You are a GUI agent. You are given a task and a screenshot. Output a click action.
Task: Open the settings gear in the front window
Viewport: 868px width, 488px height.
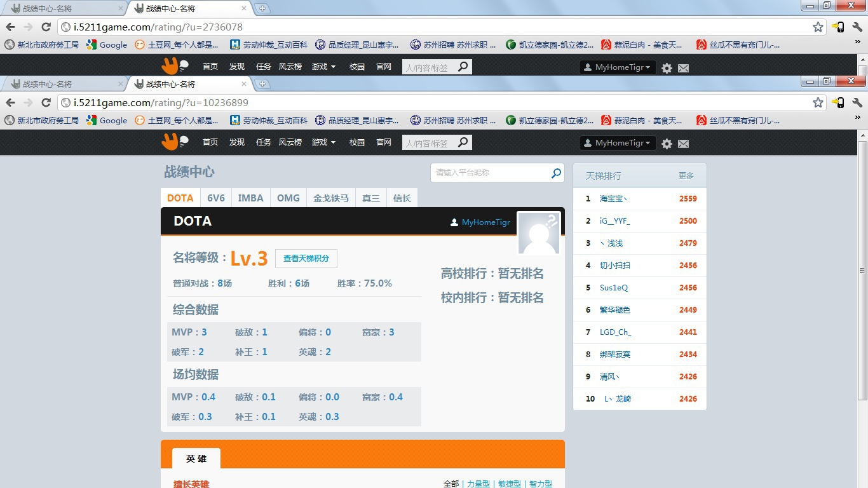click(x=667, y=144)
